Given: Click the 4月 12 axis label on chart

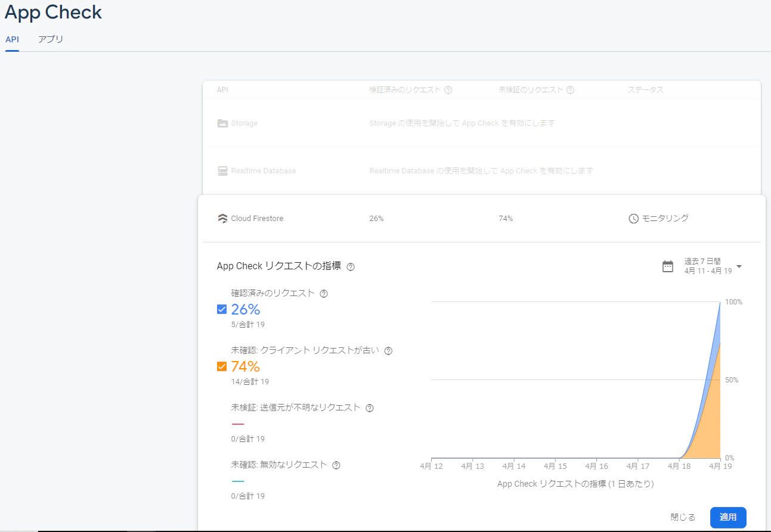Looking at the screenshot, I should pos(431,466).
